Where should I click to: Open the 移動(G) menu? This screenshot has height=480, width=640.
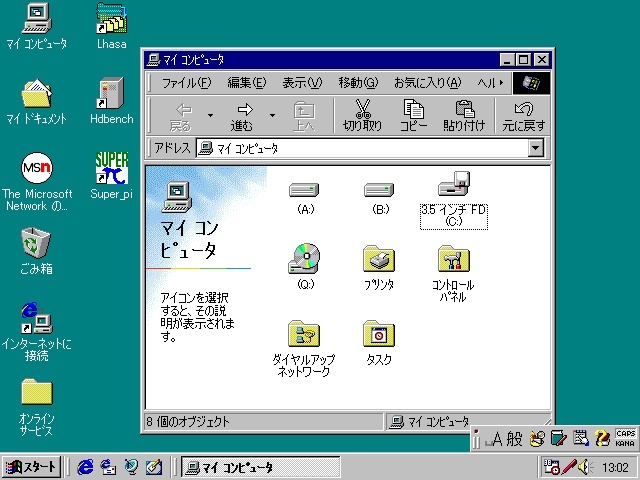click(x=358, y=83)
